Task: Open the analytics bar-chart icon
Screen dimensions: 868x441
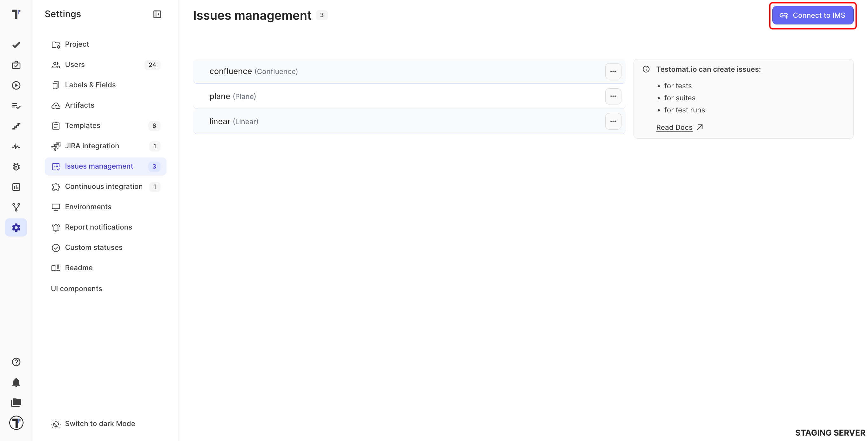Action: pos(16,187)
